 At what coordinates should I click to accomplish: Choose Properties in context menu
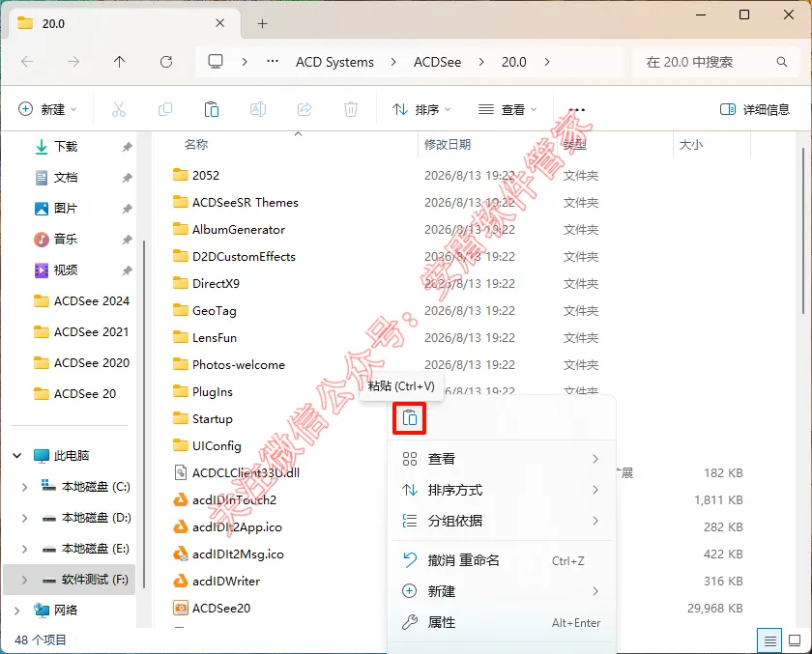point(501,622)
